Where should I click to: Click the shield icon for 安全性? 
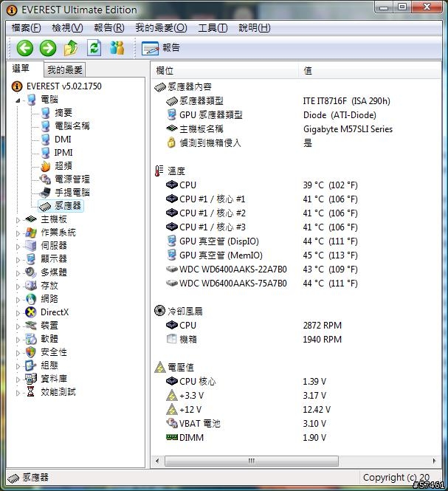tap(31, 352)
